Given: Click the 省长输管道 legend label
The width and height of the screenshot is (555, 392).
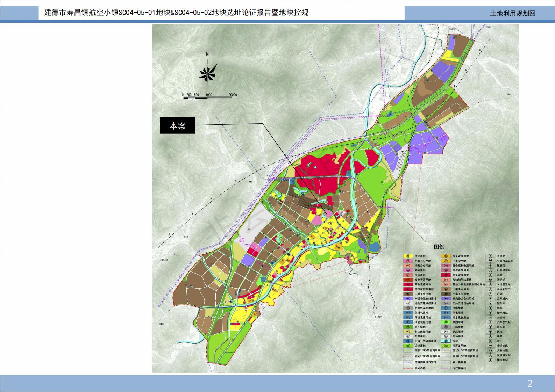Looking at the screenshot, I should 460,362.
